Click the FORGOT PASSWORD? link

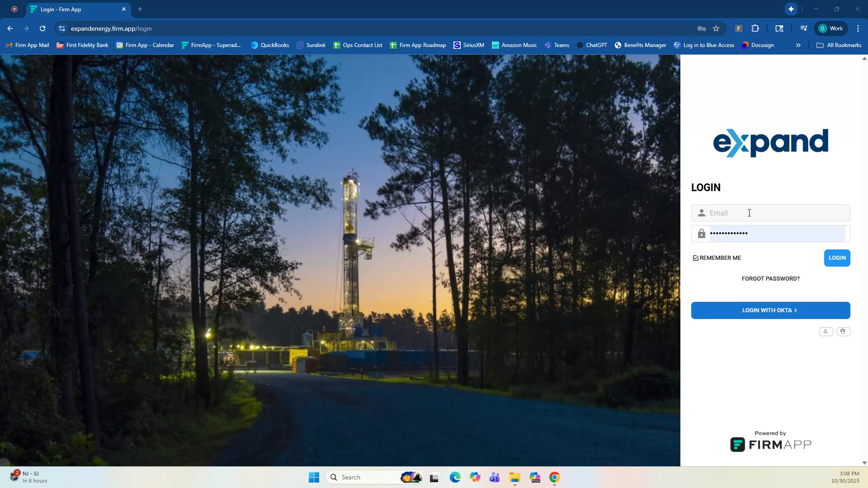pyautogui.click(x=770, y=279)
